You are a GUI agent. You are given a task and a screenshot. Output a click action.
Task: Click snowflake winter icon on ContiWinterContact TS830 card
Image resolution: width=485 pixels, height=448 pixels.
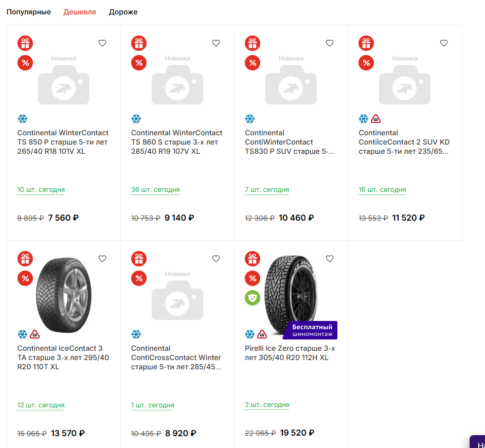pos(250,119)
